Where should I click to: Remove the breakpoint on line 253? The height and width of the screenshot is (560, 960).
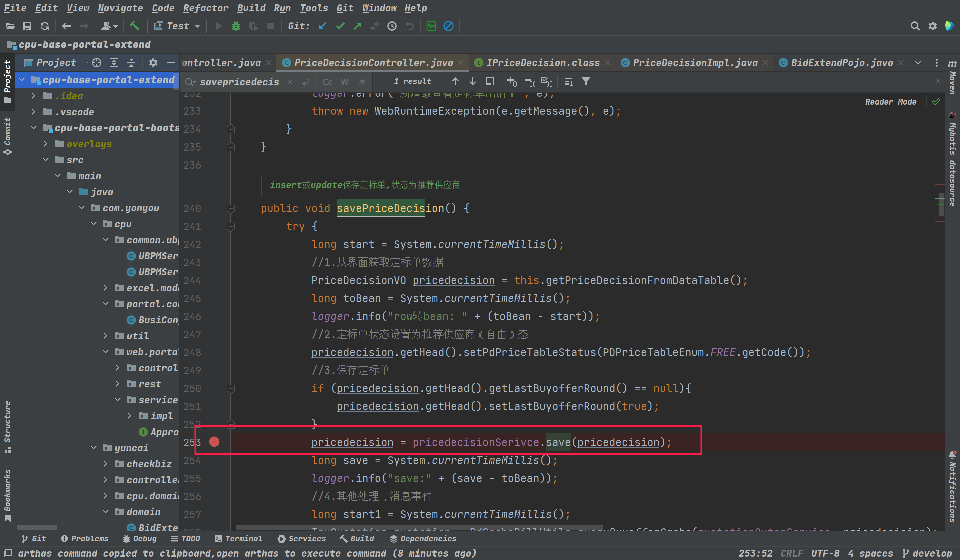pyautogui.click(x=214, y=442)
